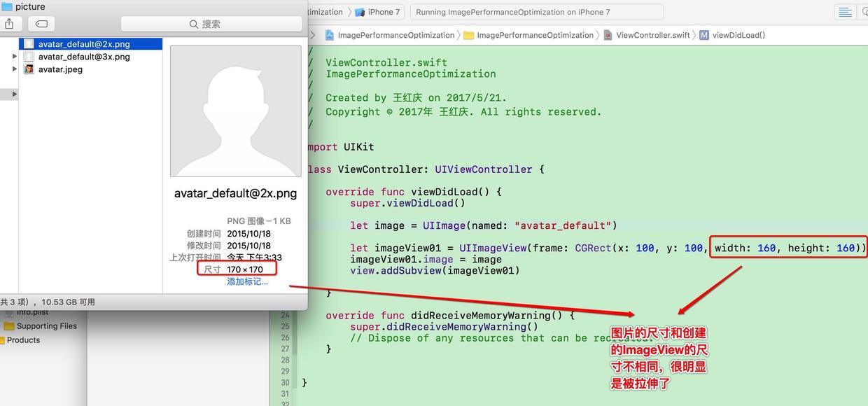Click line number 26 in the gutter
Image resolution: width=868 pixels, height=406 pixels.
tap(285, 337)
